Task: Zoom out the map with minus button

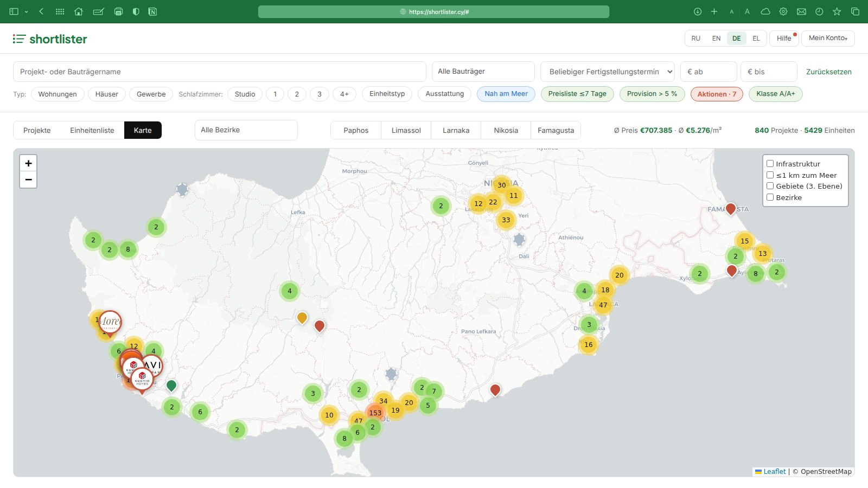Action: [28, 179]
